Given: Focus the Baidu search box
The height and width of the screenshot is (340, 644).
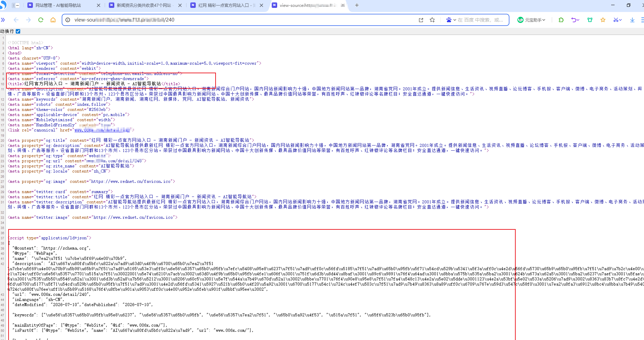Looking at the screenshot, I should [481, 20].
